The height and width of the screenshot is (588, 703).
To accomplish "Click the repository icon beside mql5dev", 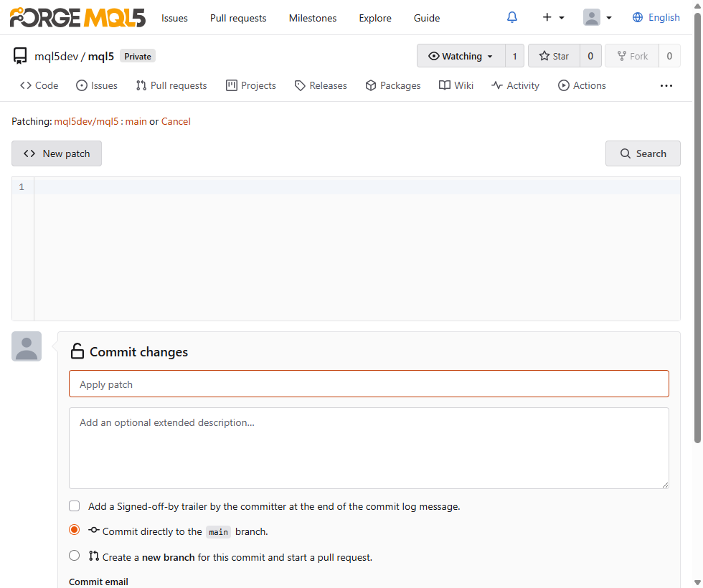I will click(x=20, y=56).
